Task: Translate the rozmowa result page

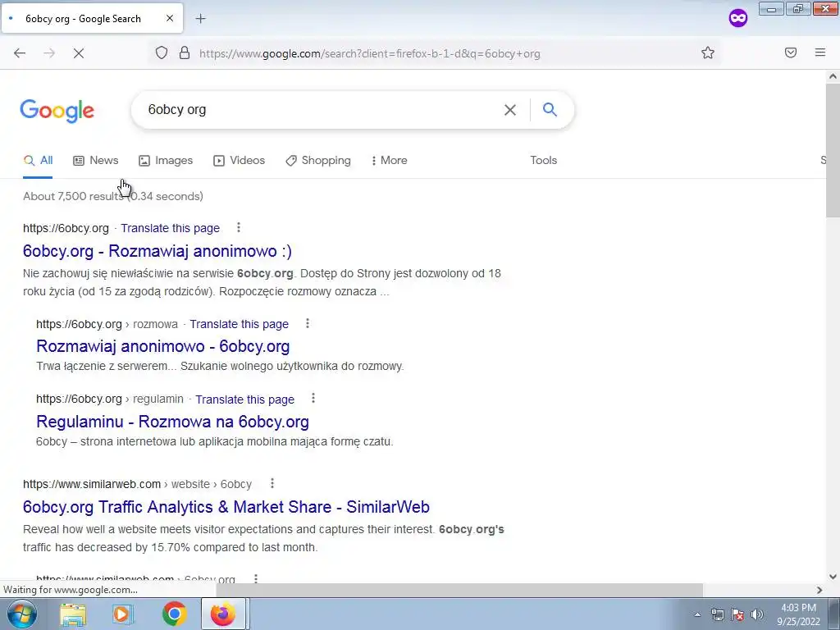Action: 239,324
